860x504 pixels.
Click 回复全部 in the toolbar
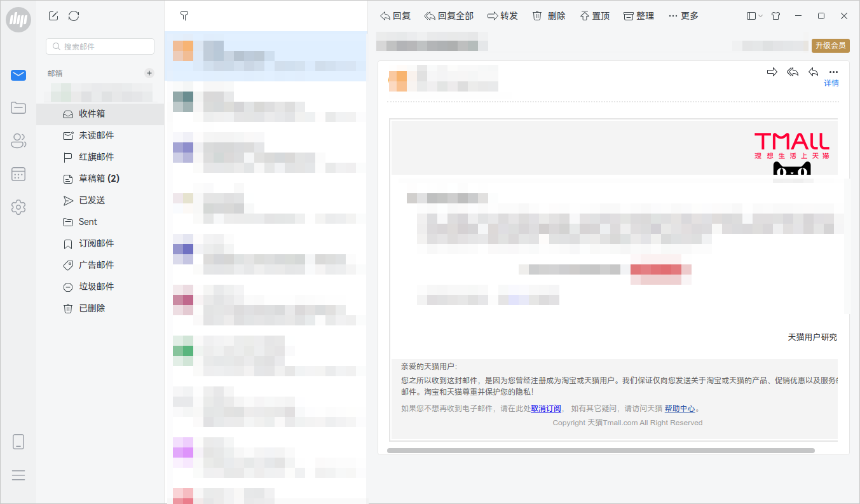pos(449,16)
